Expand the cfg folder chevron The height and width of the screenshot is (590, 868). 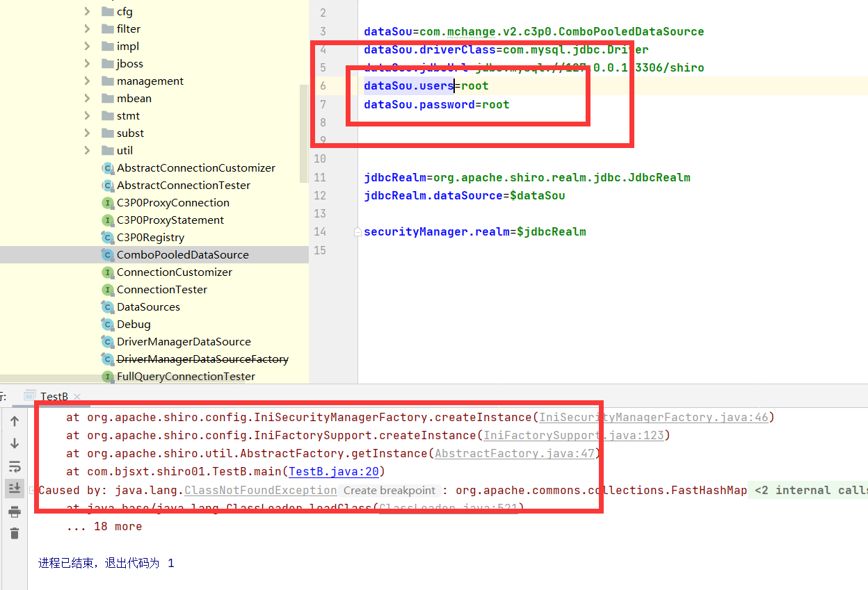pos(87,11)
